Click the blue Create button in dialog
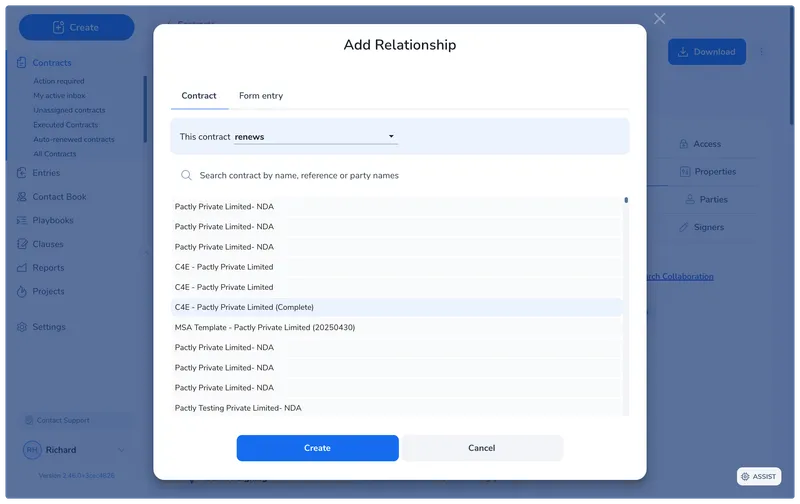Viewport: 800px width, 504px height. (x=317, y=448)
